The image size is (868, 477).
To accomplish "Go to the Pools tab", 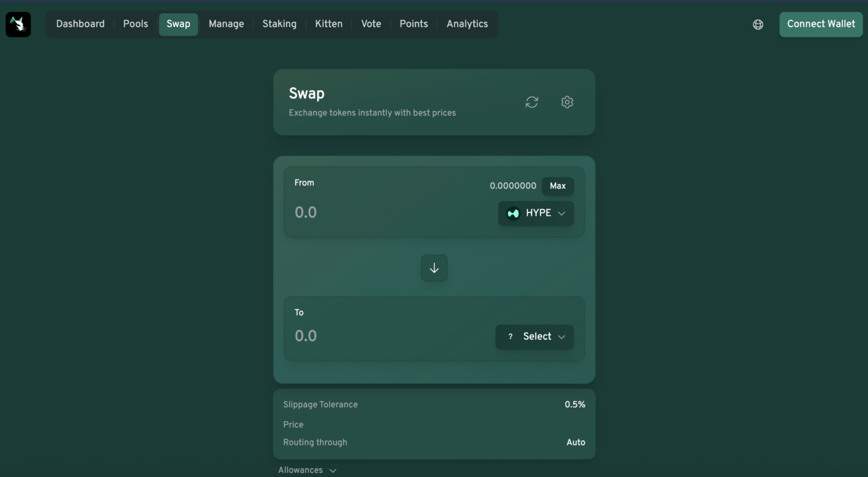I will pos(136,24).
